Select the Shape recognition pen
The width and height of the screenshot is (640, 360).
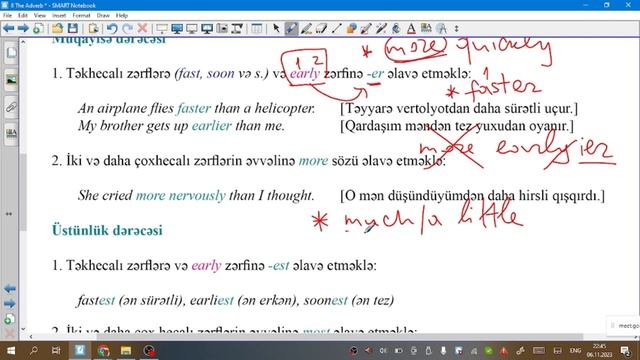click(366, 29)
